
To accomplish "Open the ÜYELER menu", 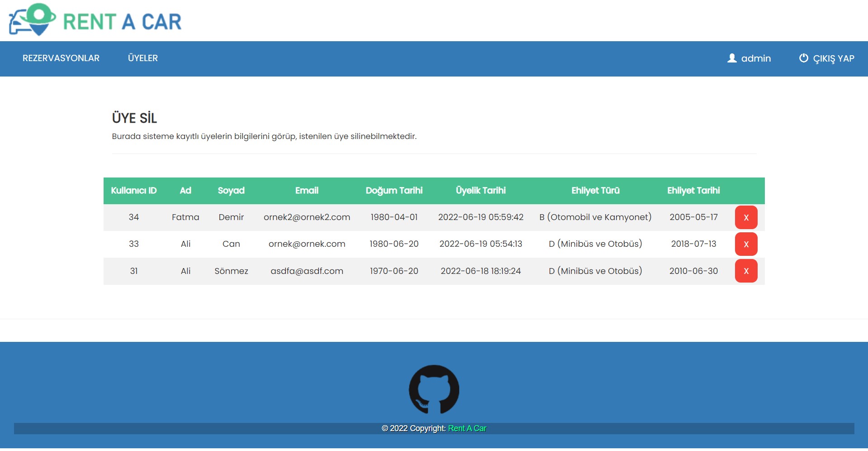I will [143, 58].
